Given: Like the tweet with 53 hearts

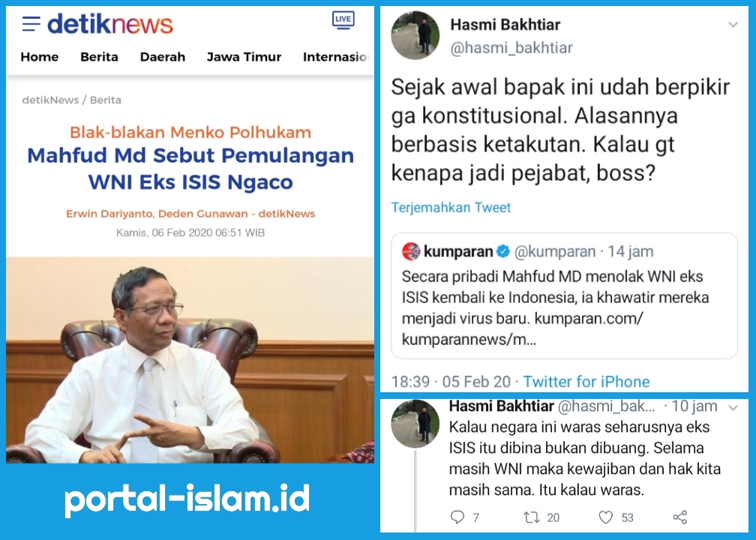Looking at the screenshot, I should pos(605,517).
